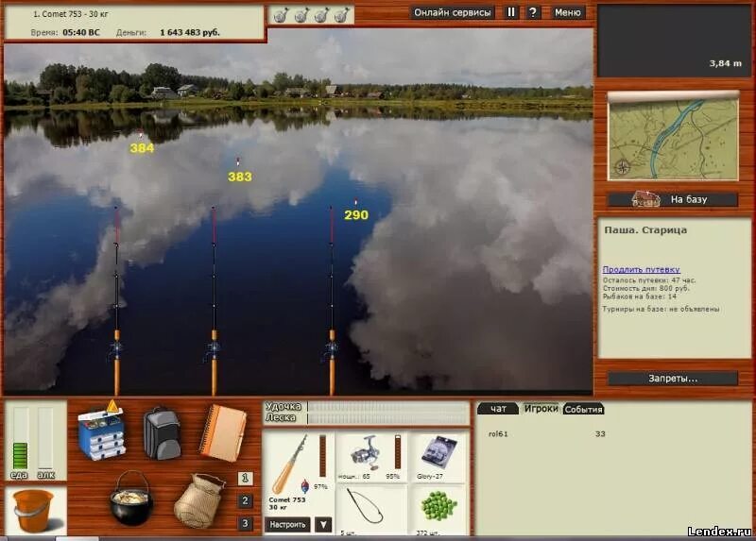Click the алк alcohol level bar
The image size is (756, 541).
click(45, 438)
